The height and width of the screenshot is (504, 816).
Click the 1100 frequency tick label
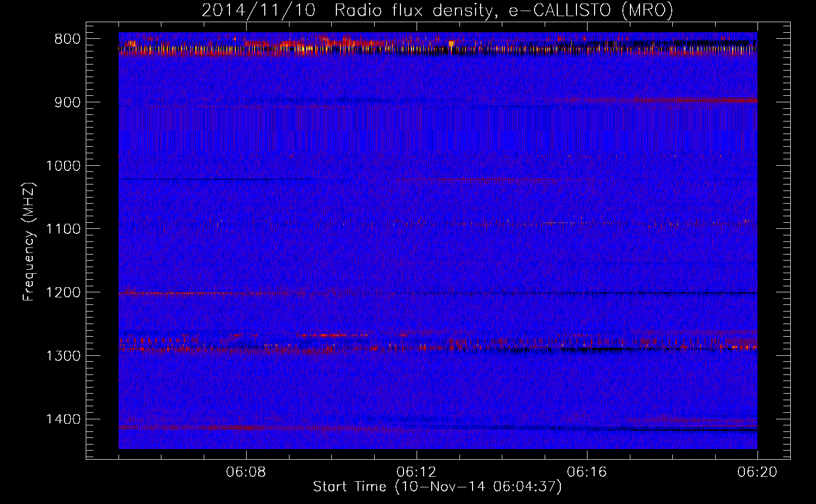pos(63,229)
